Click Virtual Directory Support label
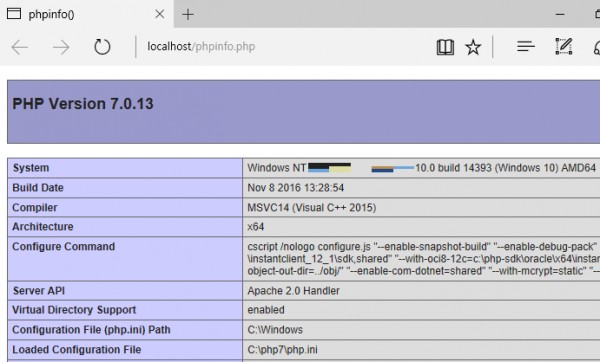The height and width of the screenshot is (362, 600). tap(74, 310)
